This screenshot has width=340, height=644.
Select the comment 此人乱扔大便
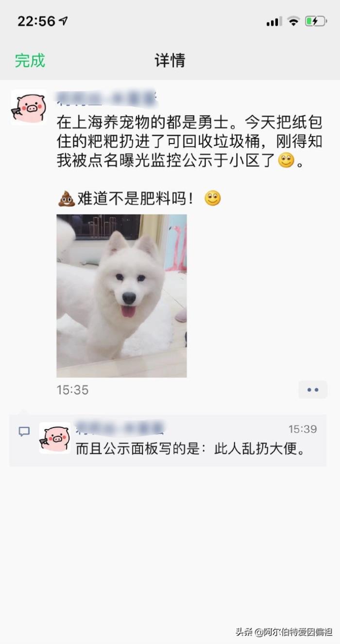coord(190,448)
